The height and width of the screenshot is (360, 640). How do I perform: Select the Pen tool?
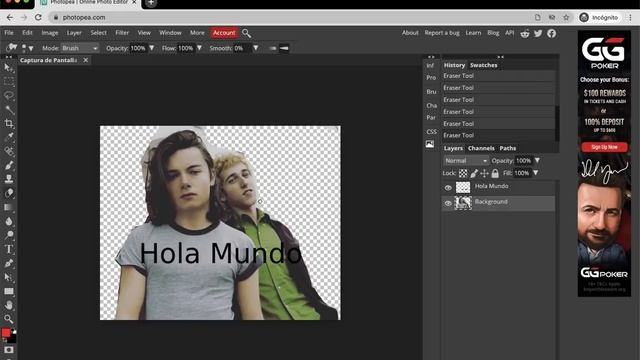9,263
